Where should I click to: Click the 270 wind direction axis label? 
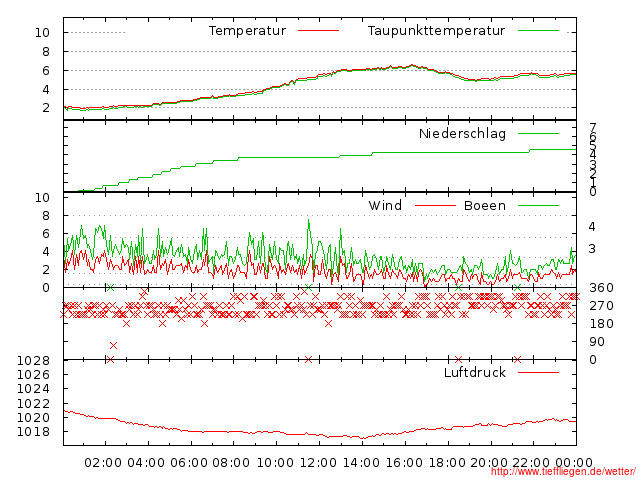pos(601,306)
